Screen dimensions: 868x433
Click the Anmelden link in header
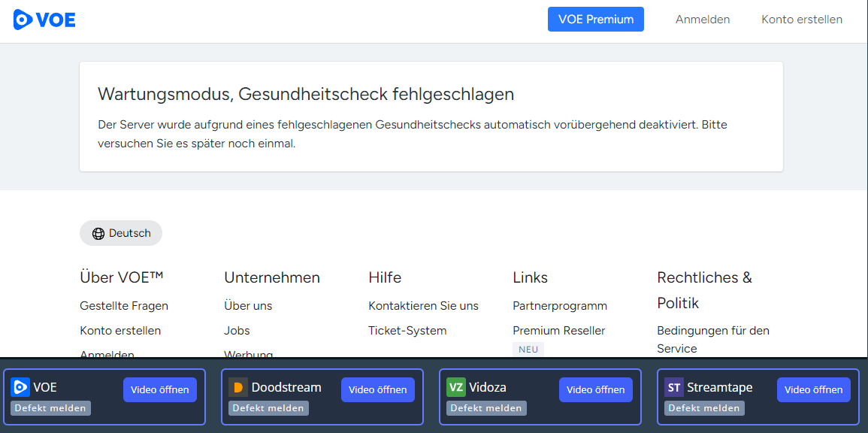(x=703, y=20)
